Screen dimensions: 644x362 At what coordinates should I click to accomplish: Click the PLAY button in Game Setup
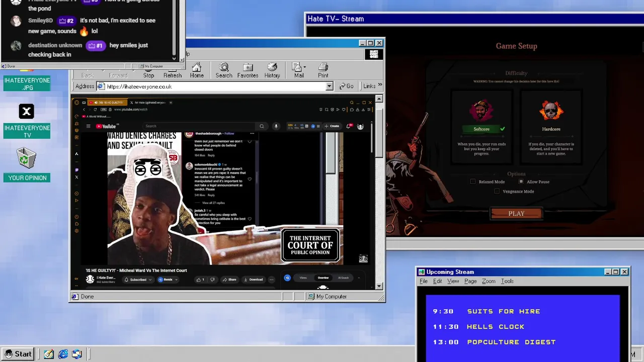coord(516,214)
